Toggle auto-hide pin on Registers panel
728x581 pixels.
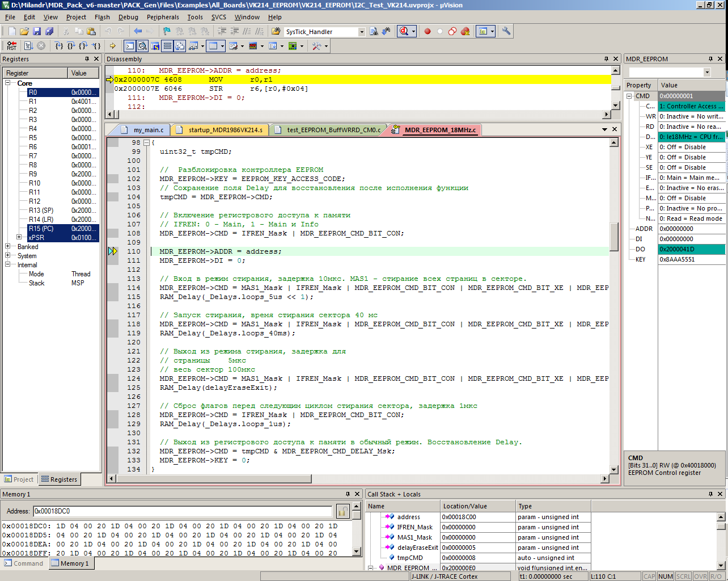click(87, 59)
